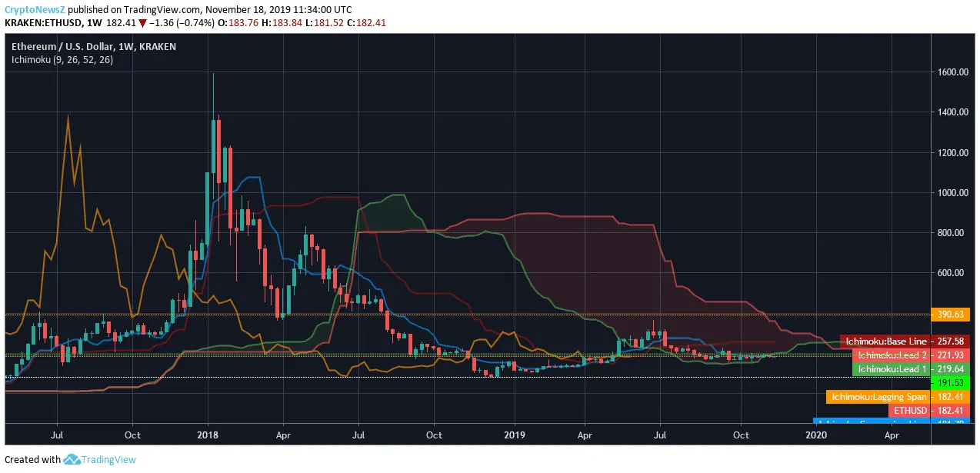Click the Ichimoku (9, 26, 52, 26) legend
Screen dimensions: 980x473
(62, 59)
